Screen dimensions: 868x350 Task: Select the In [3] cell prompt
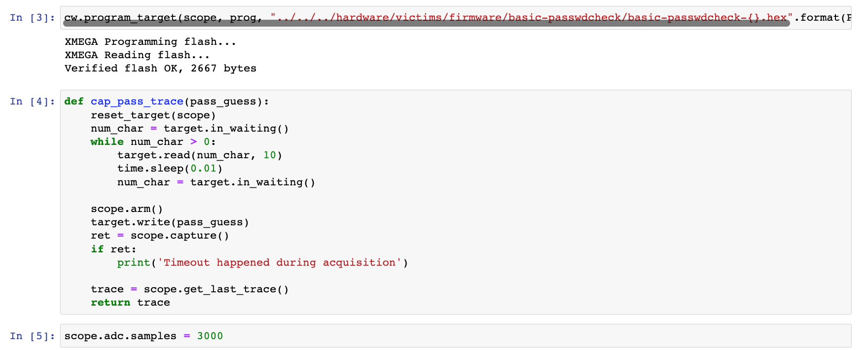tap(33, 18)
